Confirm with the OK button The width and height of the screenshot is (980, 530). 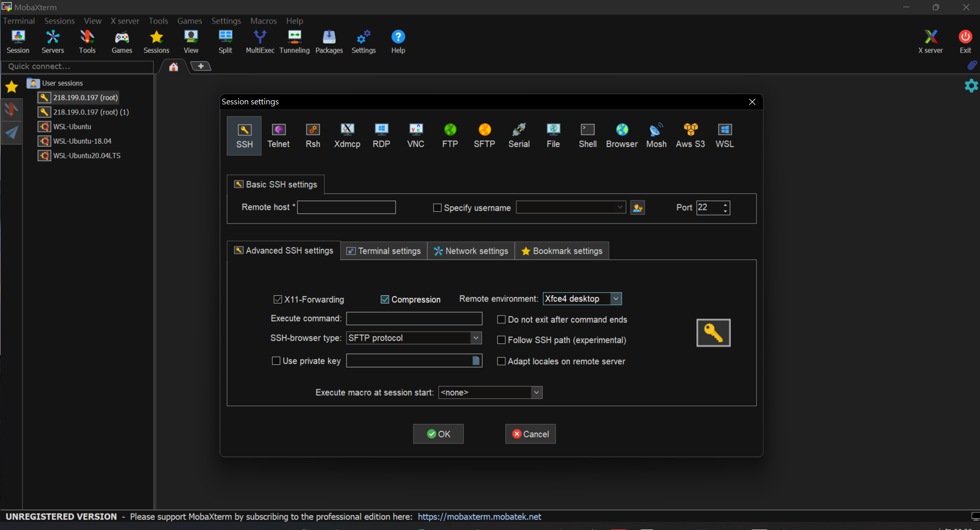438,434
